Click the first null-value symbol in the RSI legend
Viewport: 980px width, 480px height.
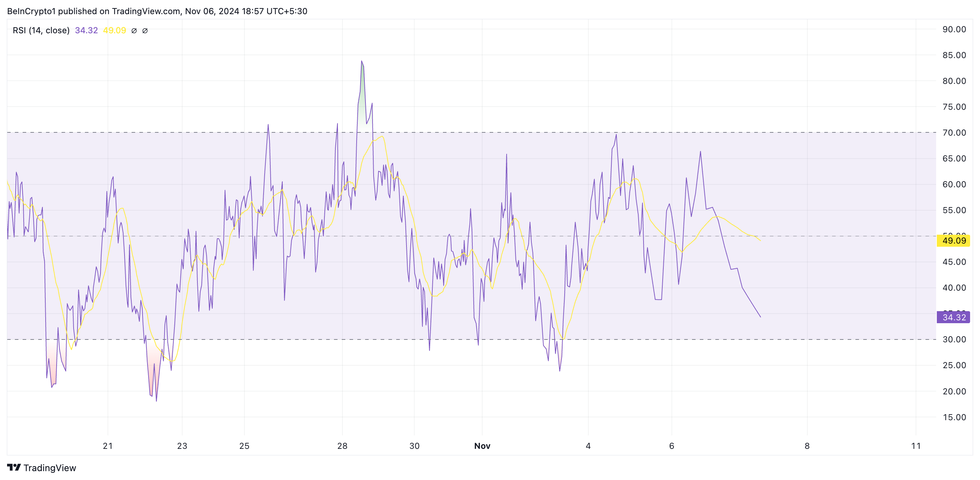[134, 31]
